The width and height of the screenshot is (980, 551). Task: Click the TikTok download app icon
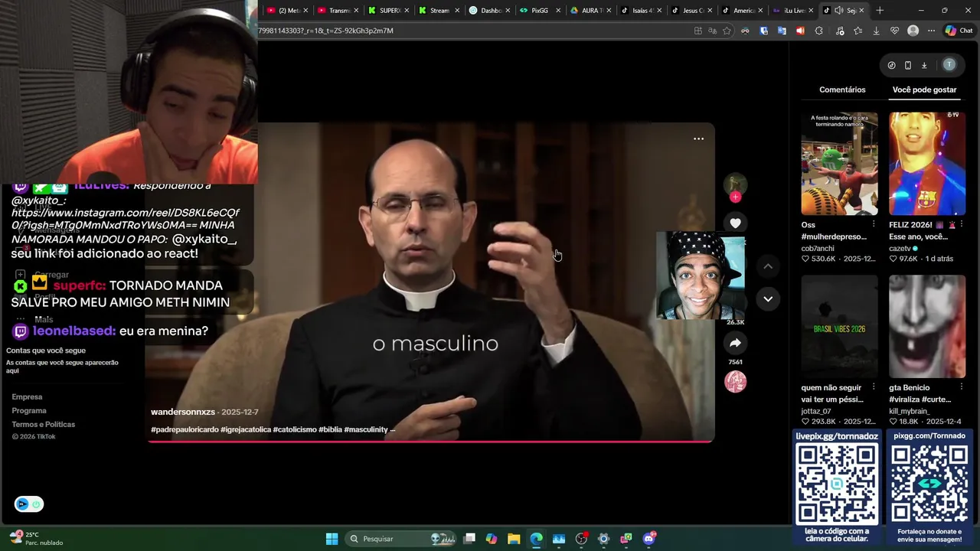coord(924,65)
